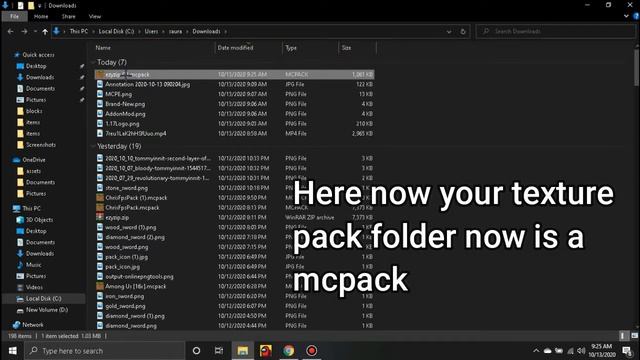Image resolution: width=640 pixels, height=360 pixels.
Task: Collapse the Yesterday (19) group
Action: (x=93, y=146)
